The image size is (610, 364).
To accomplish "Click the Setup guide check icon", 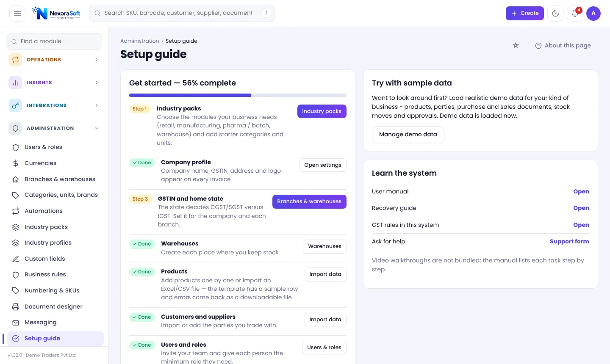I will pos(16,339).
